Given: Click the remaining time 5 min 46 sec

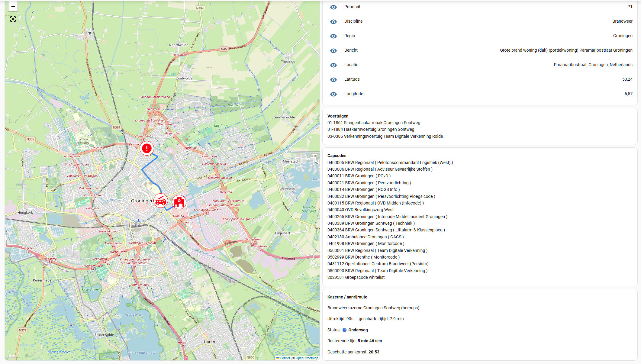Looking at the screenshot, I should click(x=370, y=341).
